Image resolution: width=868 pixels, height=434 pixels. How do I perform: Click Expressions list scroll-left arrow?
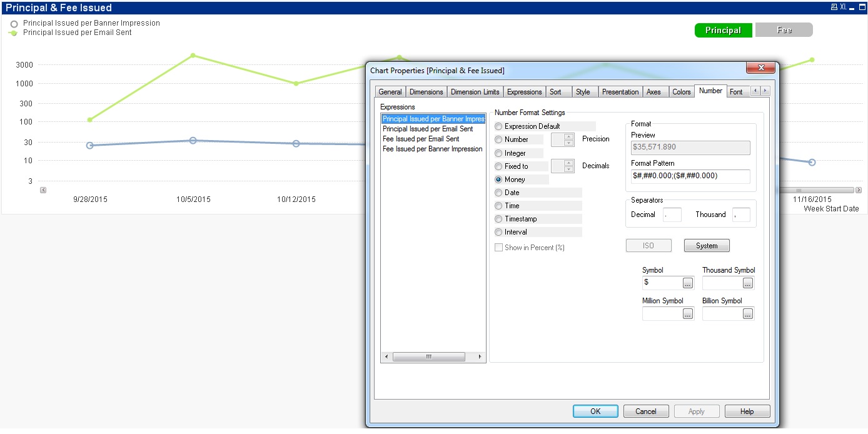coord(386,357)
